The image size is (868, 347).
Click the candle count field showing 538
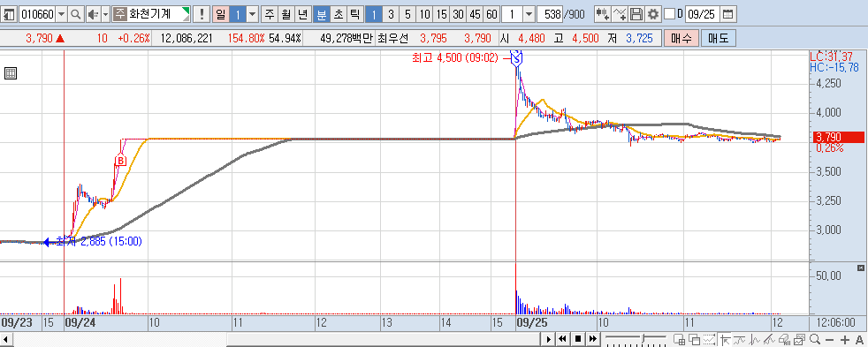(551, 14)
